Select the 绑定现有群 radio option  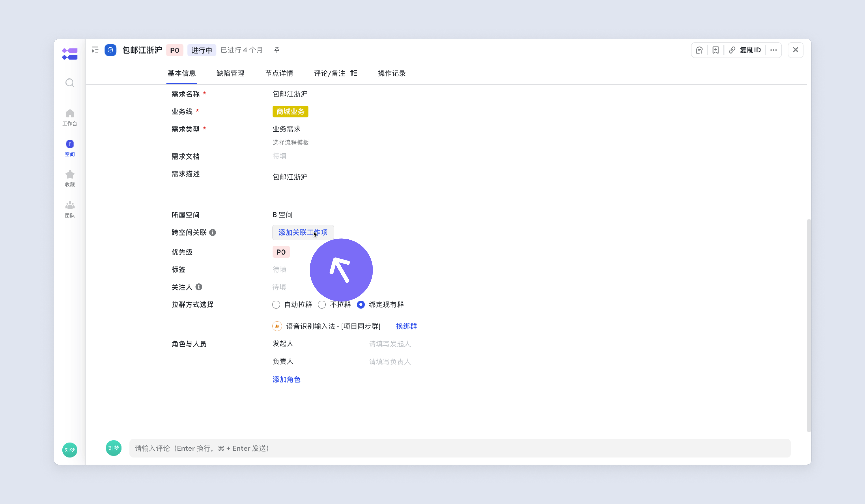point(361,304)
